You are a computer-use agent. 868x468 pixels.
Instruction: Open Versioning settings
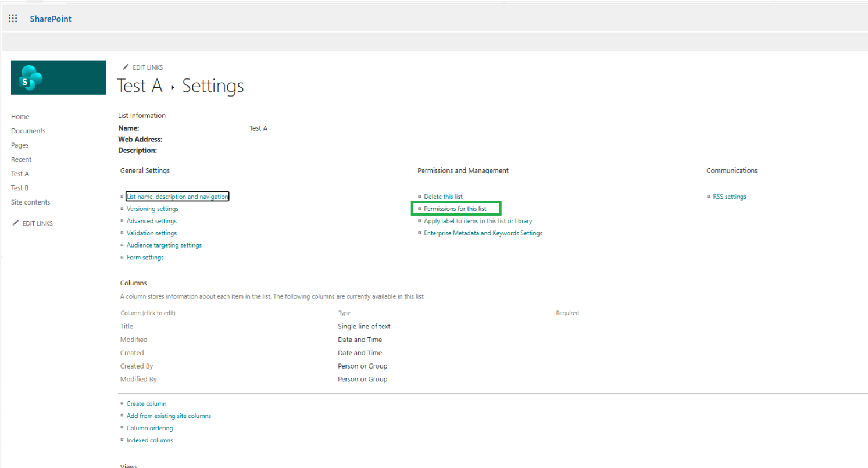click(x=152, y=209)
